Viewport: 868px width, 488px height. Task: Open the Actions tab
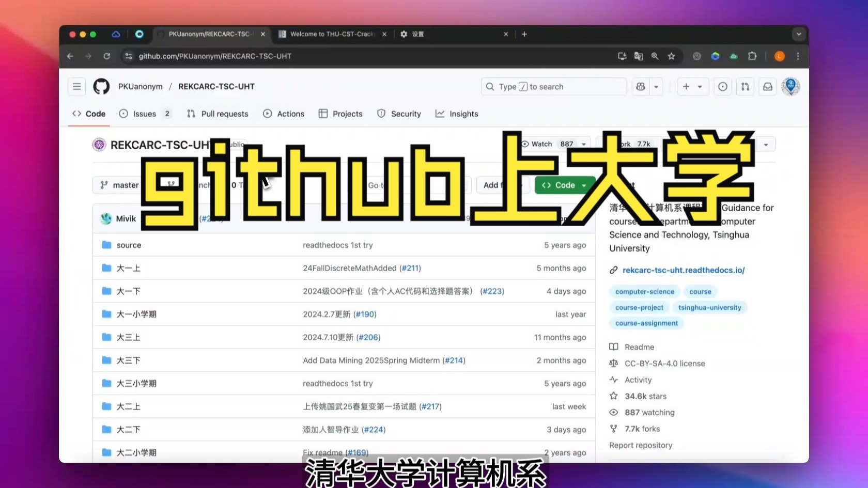[x=284, y=114]
